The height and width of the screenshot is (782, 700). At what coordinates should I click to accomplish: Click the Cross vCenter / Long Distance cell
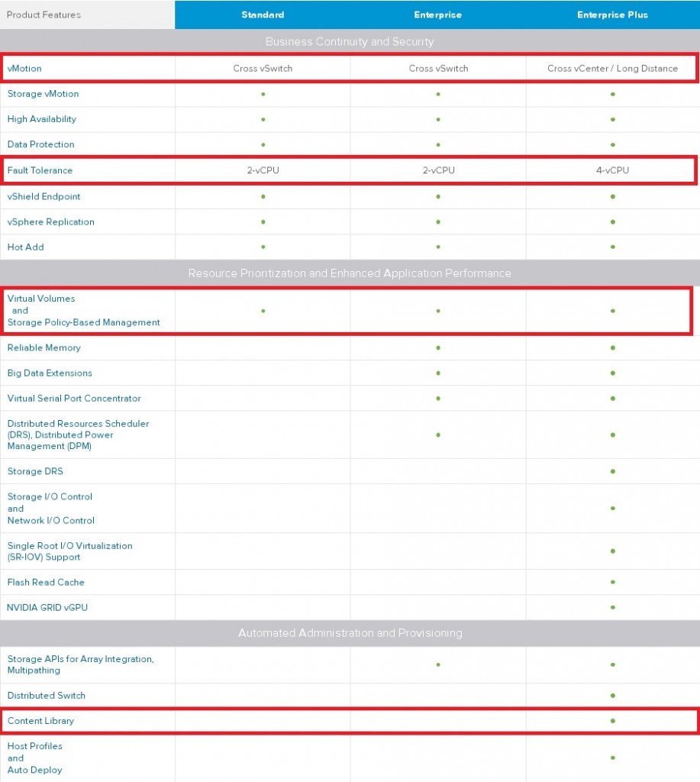612,68
